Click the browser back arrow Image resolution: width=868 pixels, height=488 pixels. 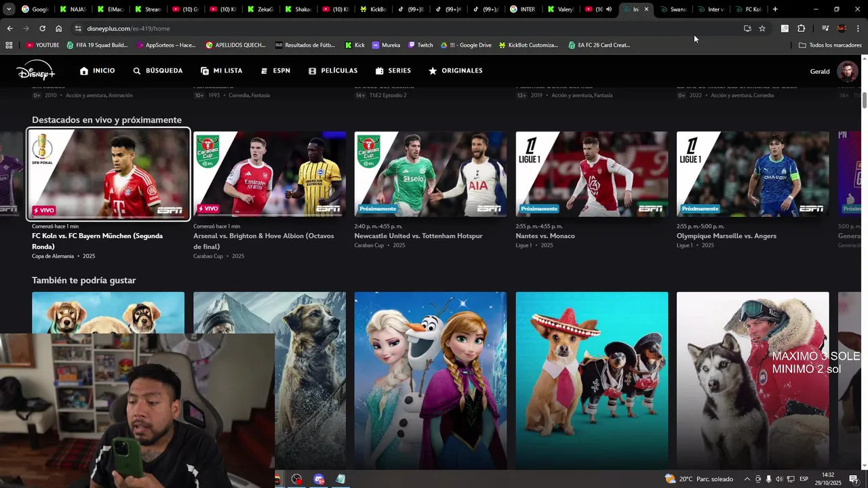coord(9,28)
